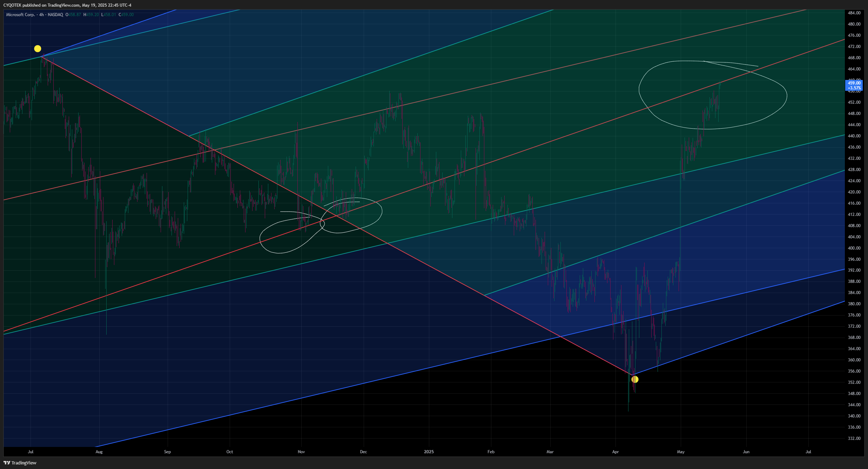
Task: Click the 480.00 price axis label
Action: (854, 24)
